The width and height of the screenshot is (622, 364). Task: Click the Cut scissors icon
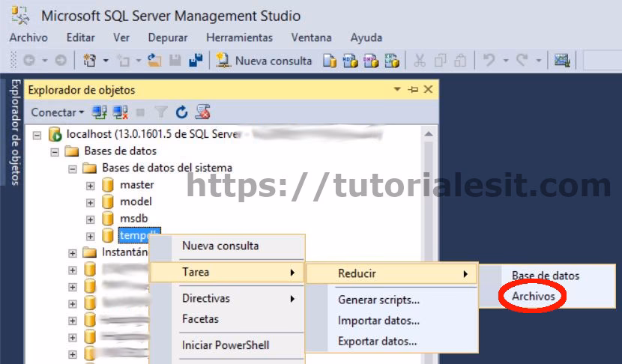click(420, 61)
